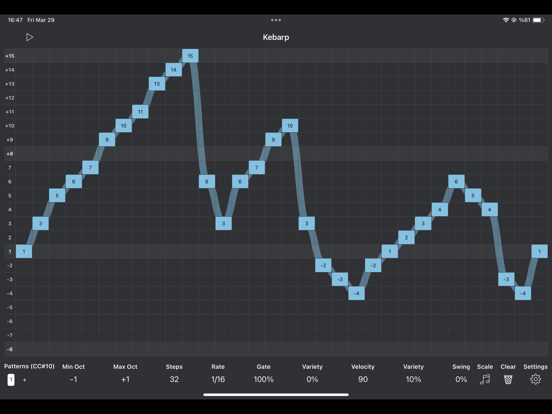Image resolution: width=552 pixels, height=414 pixels.
Task: Select the node 3 in the valley after the 15 peak
Action: [x=223, y=223]
